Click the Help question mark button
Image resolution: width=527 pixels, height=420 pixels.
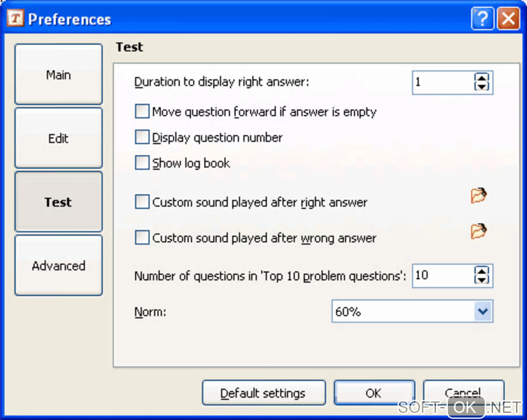point(482,19)
